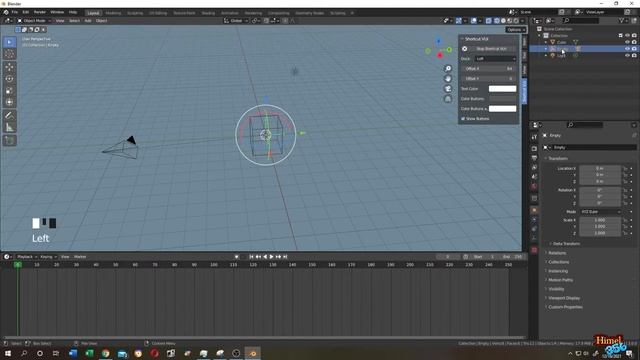This screenshot has height=360, width=640.
Task: Select the Cursor tool in toolbar
Action: (10, 54)
